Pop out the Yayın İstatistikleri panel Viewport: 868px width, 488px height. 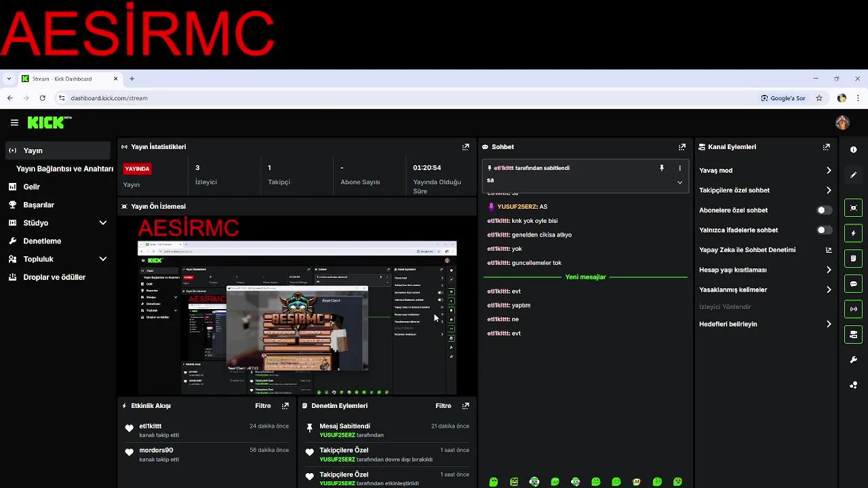click(x=465, y=147)
